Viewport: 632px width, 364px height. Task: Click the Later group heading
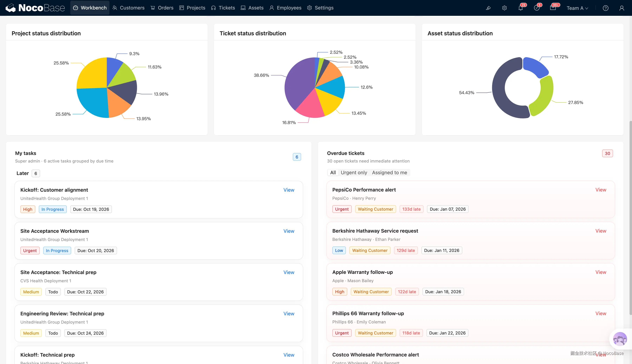point(22,173)
